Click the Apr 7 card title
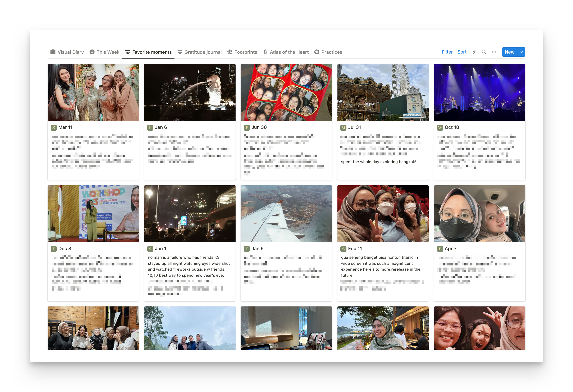Image resolution: width=573 pixels, height=392 pixels. tap(450, 249)
